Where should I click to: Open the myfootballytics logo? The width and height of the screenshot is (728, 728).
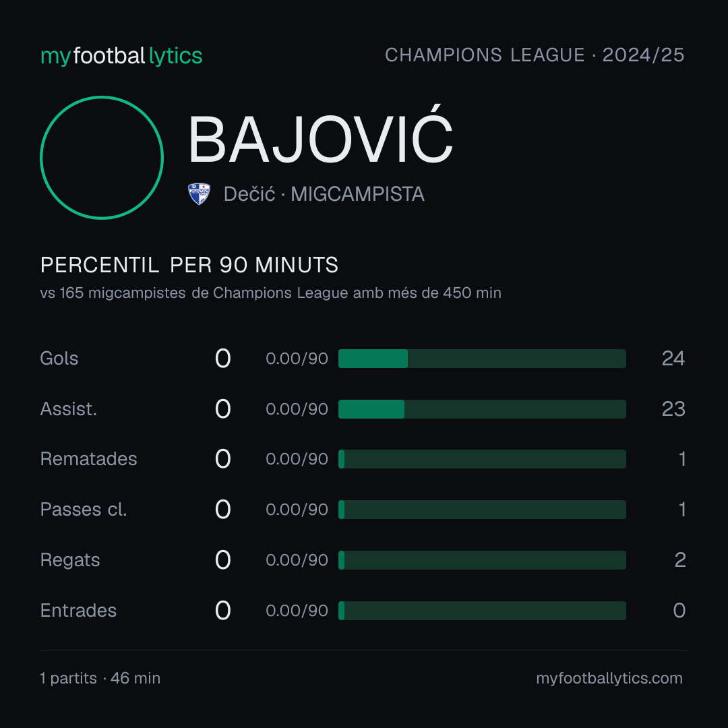121,56
